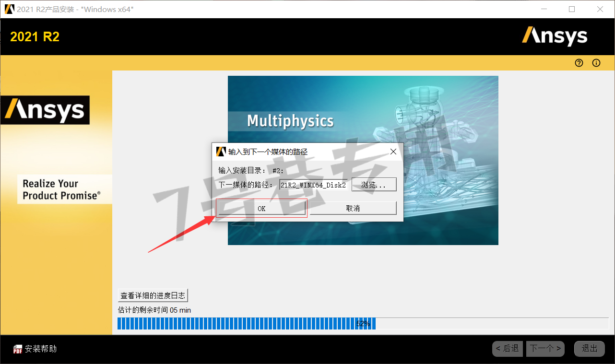Click the Ansys logo on left sidebar
Image resolution: width=615 pixels, height=364 pixels.
tap(45, 110)
